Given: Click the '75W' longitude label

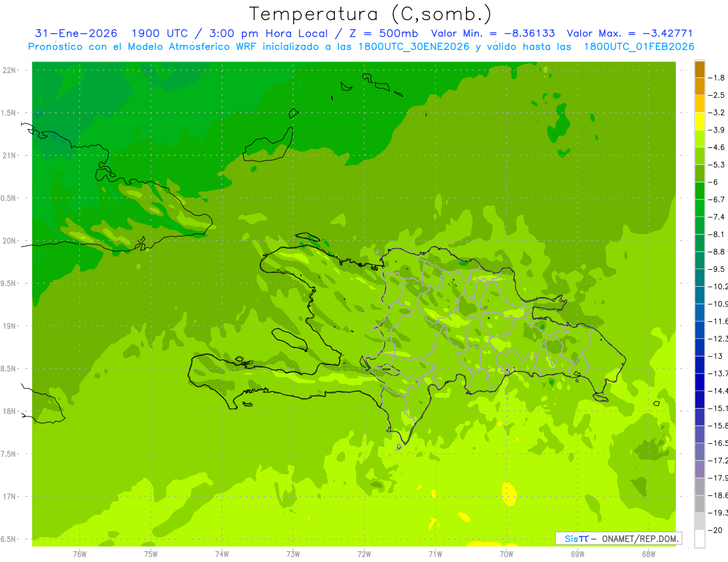Looking at the screenshot, I should pos(151,554).
